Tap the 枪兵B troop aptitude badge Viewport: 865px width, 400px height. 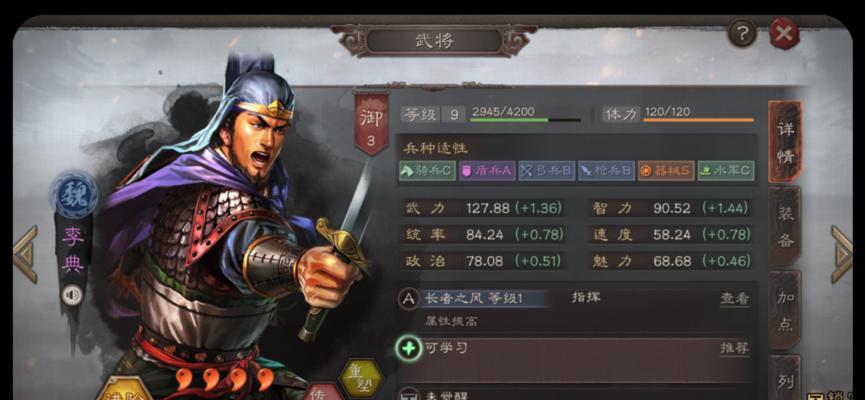[606, 170]
